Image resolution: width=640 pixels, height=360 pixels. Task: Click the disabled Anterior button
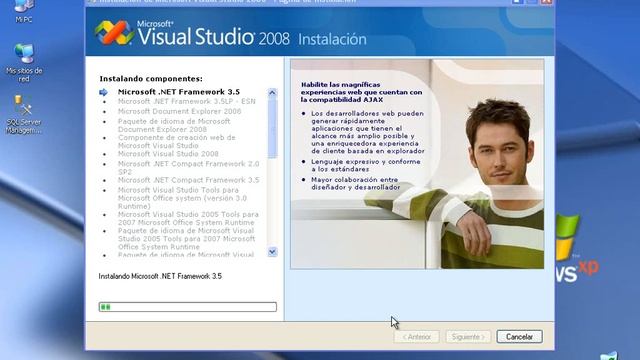click(x=416, y=337)
